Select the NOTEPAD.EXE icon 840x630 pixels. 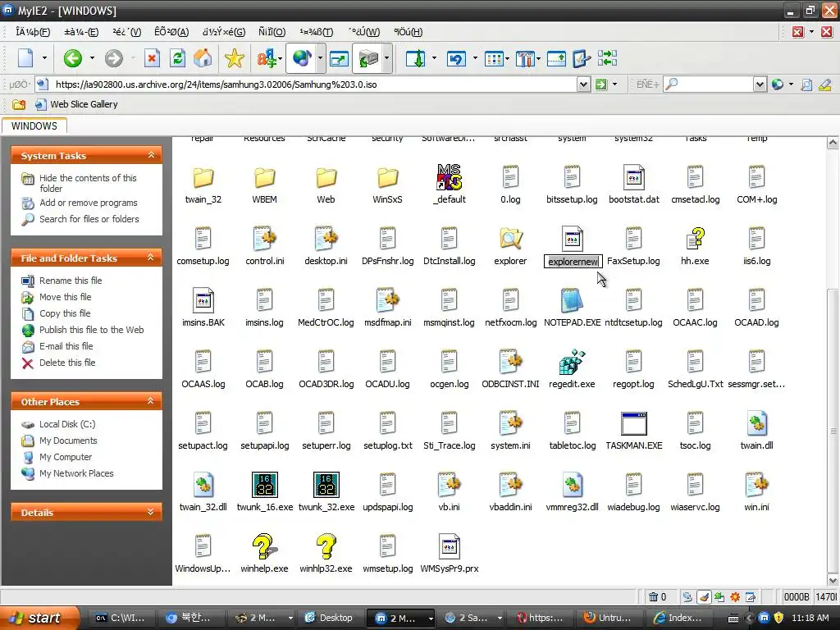[x=572, y=300]
